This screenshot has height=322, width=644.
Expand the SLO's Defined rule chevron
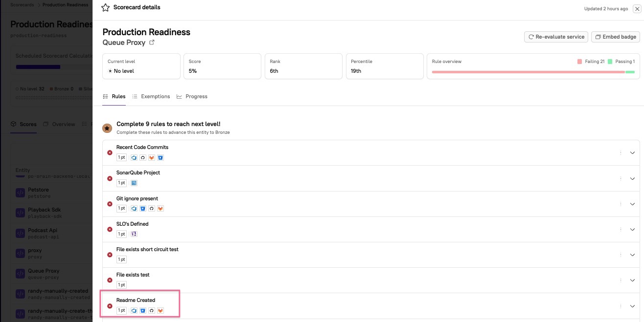click(x=632, y=230)
